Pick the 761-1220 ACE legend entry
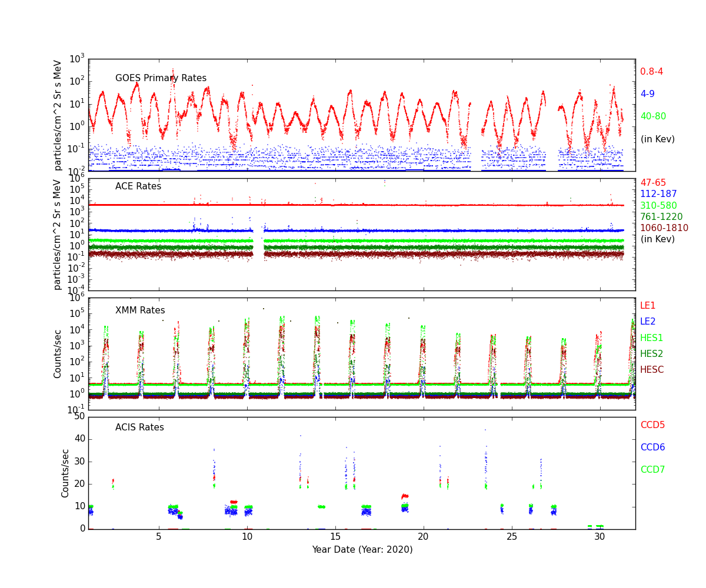Viewport: 706px width, 588px height. (661, 217)
